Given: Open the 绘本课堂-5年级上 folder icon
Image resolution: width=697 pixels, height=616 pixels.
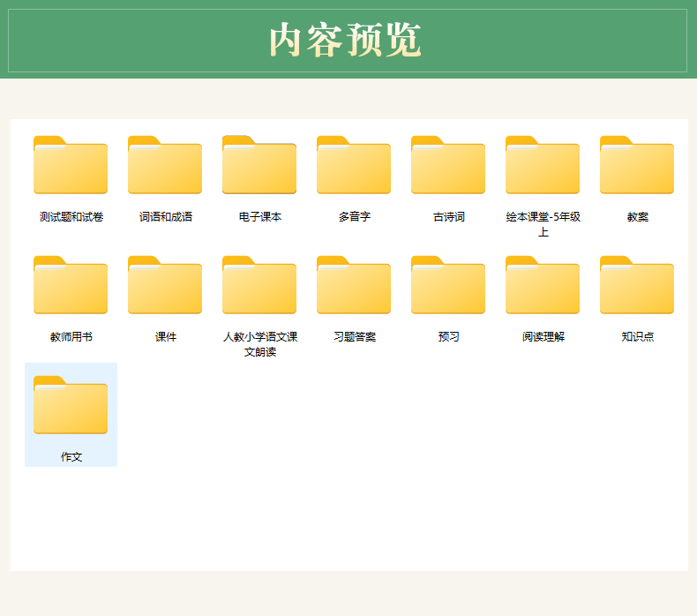Looking at the screenshot, I should pos(543,165).
